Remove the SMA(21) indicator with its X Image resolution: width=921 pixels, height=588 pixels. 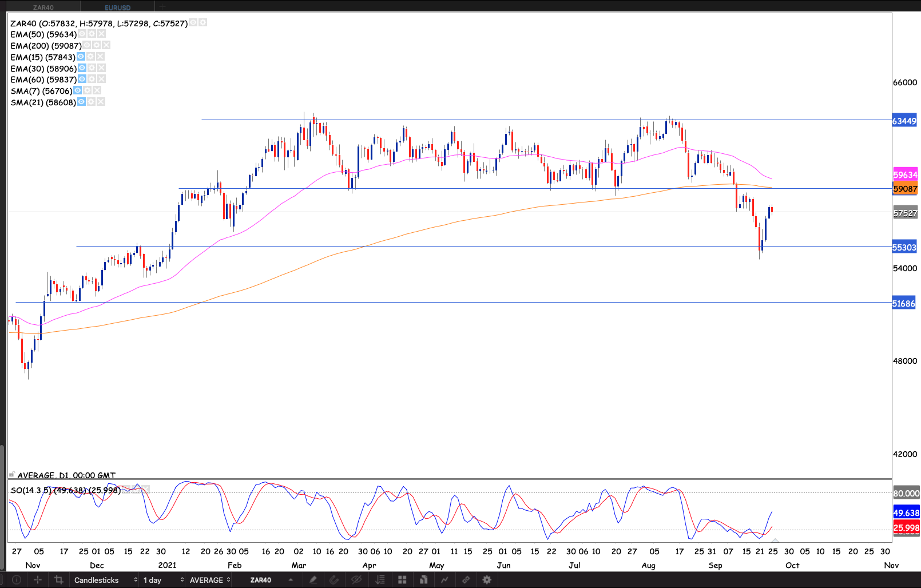[x=101, y=102]
